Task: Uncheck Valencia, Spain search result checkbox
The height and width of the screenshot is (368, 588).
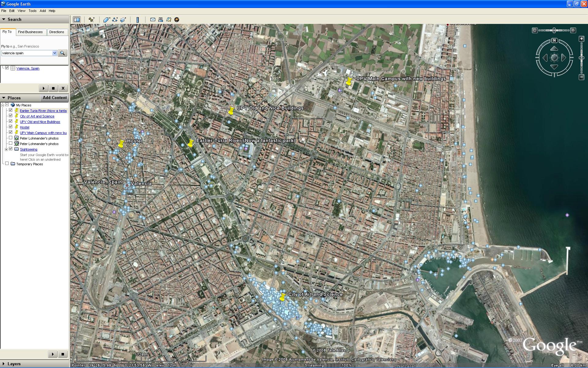Action: (x=7, y=68)
